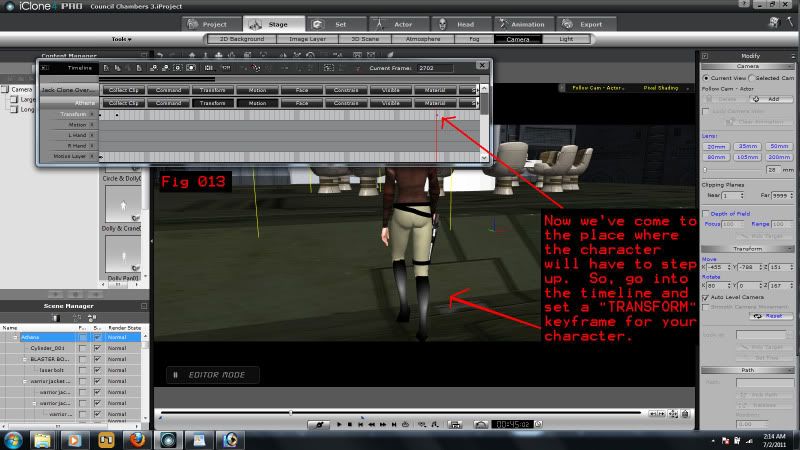This screenshot has height=450, width=800.
Task: Click the Stop button
Action: (x=350, y=424)
